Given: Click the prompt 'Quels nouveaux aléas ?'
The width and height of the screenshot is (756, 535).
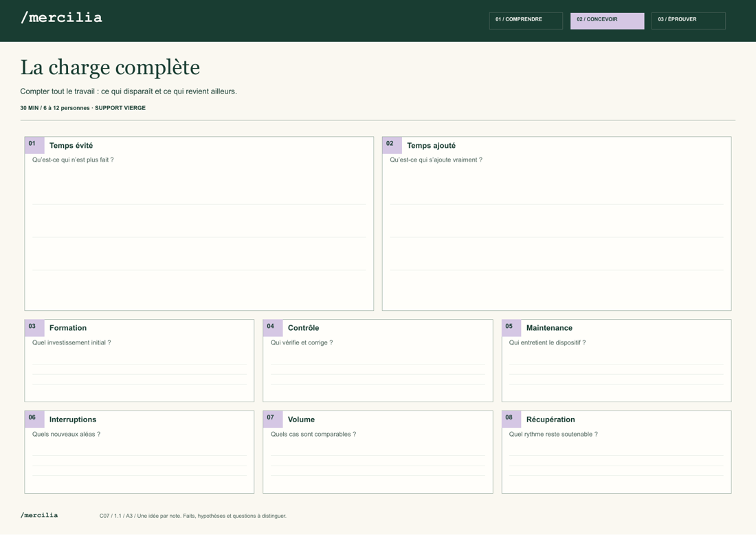Looking at the screenshot, I should (x=67, y=434).
